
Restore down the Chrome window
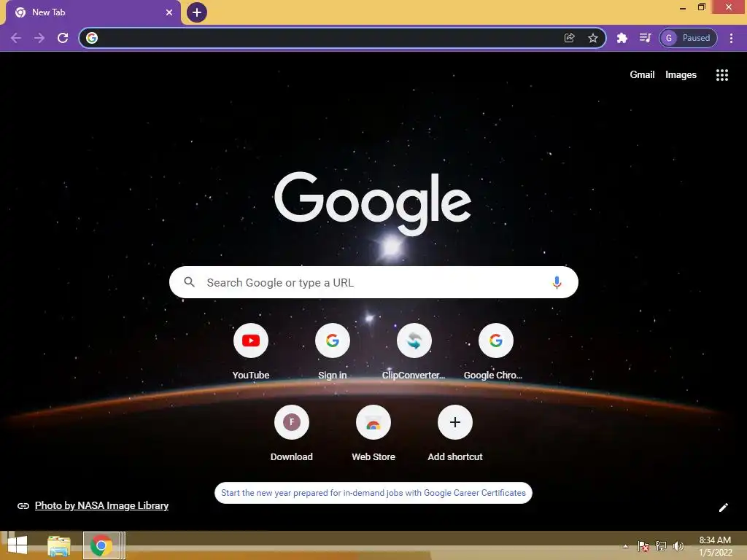[x=701, y=7]
